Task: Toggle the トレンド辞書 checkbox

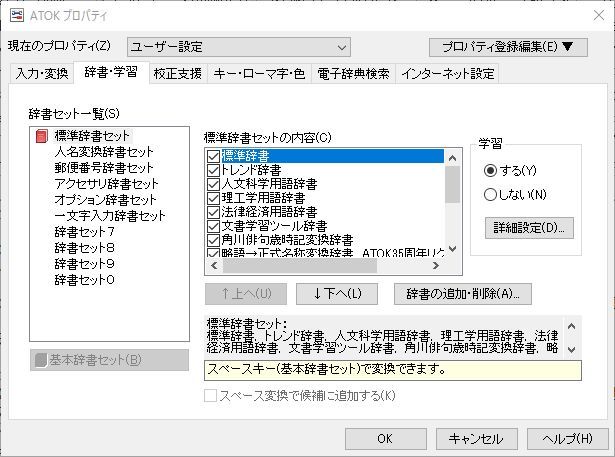Action: 213,170
